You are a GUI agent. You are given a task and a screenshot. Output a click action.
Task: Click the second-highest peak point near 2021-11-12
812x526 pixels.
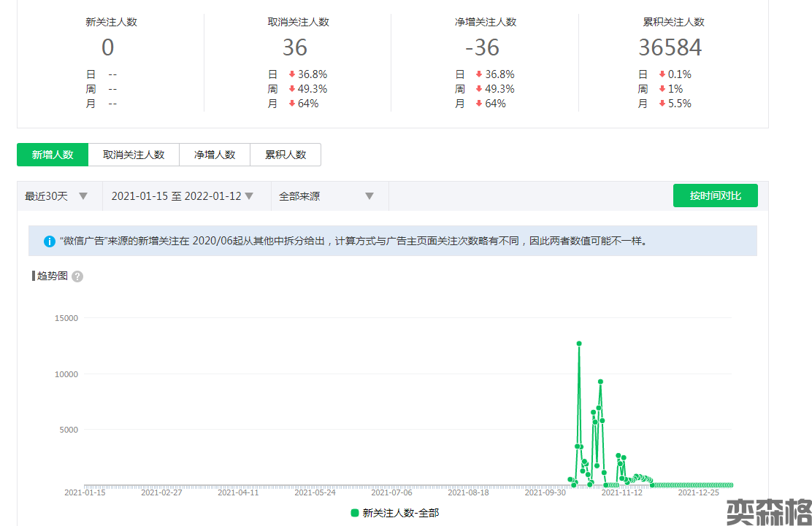coord(600,382)
